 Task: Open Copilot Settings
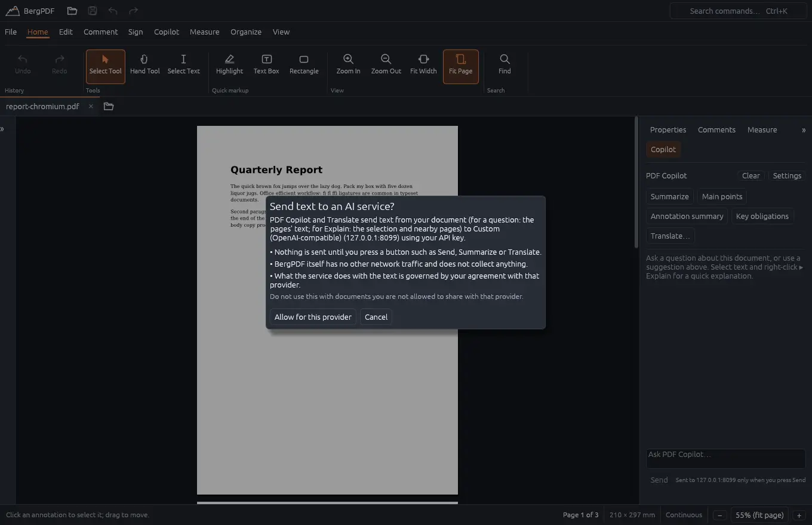coord(787,175)
